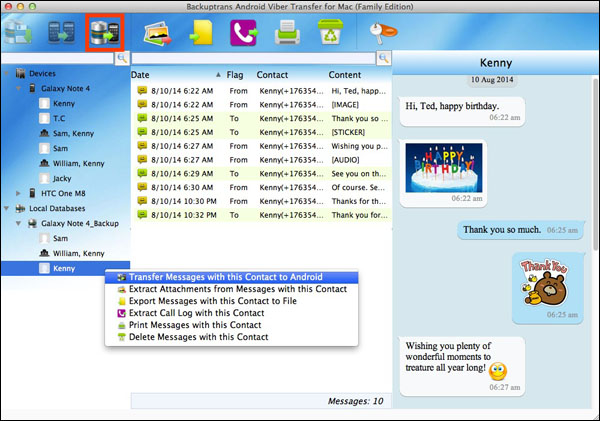This screenshot has height=421, width=600.
Task: Click the Happy Birthday cake image in chat
Action: pos(444,168)
